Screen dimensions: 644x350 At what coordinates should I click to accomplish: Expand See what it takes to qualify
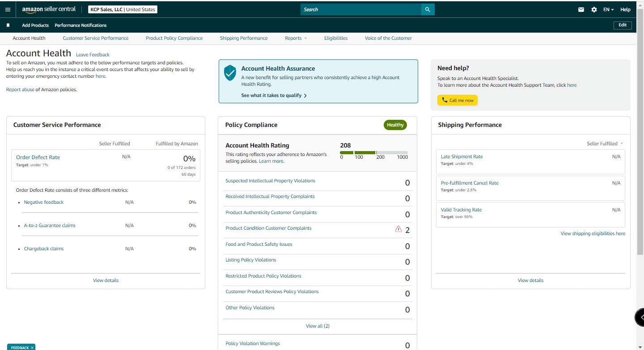click(x=274, y=96)
